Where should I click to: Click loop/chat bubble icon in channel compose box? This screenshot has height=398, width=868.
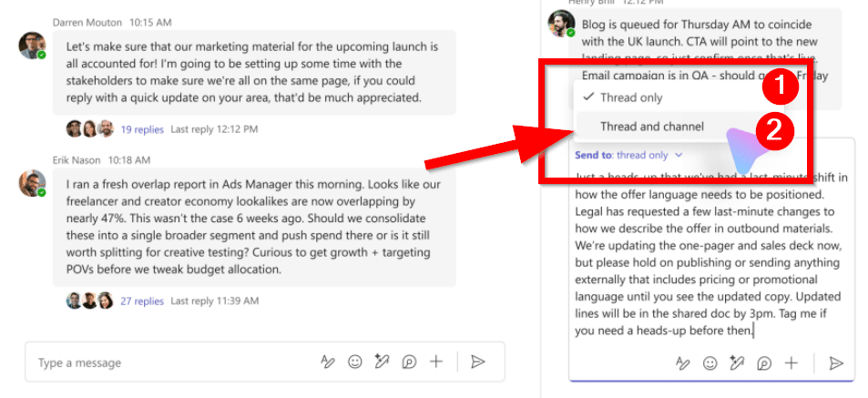410,362
